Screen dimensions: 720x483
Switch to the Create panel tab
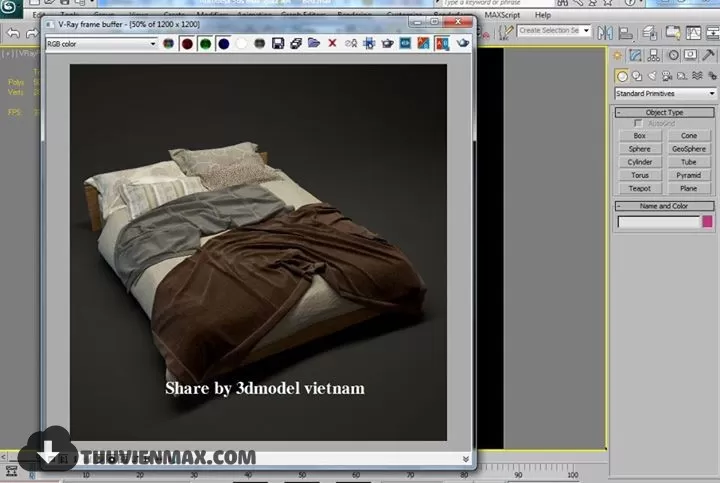[x=617, y=56]
